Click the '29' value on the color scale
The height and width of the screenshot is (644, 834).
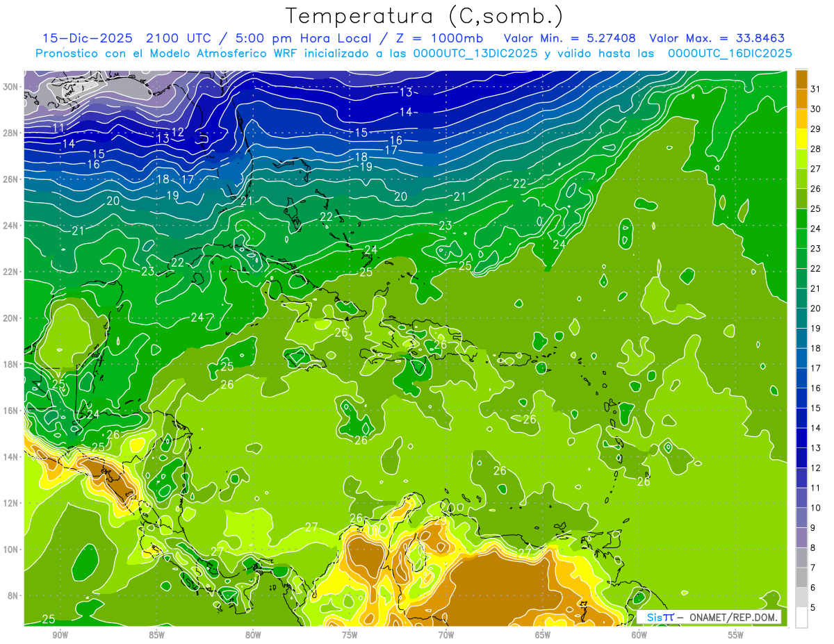pyautogui.click(x=815, y=129)
